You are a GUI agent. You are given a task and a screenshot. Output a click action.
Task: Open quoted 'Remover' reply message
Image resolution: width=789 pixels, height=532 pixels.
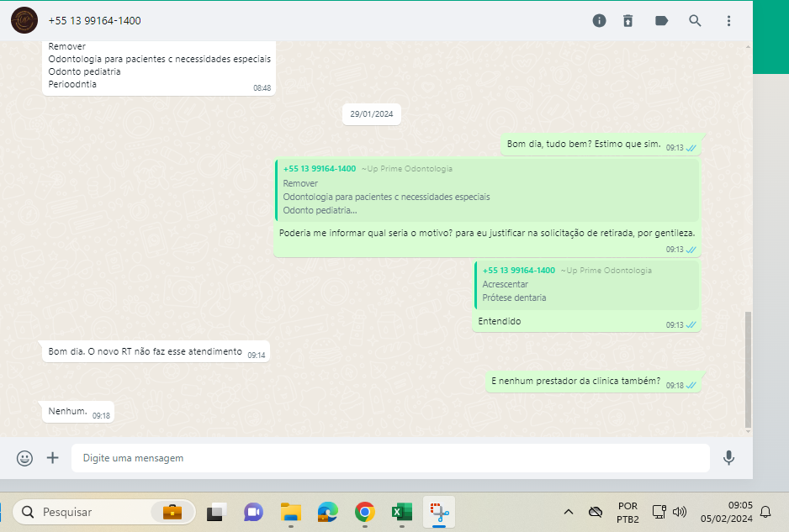(x=487, y=190)
